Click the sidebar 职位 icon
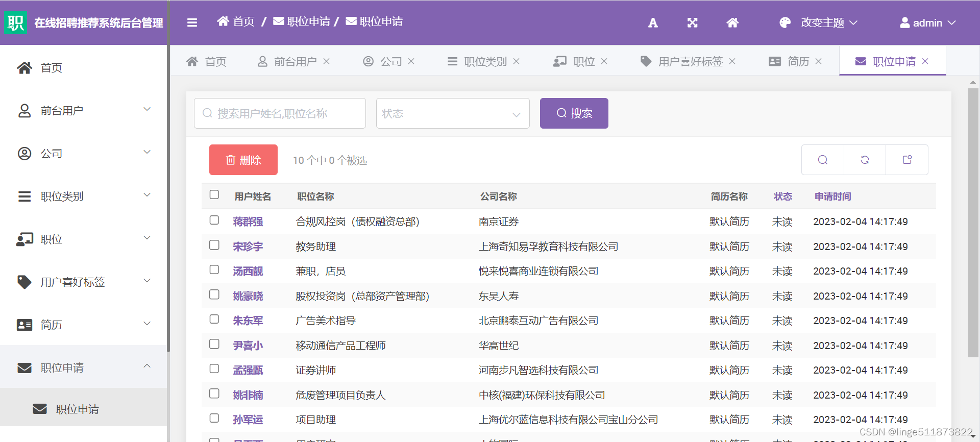 click(24, 239)
